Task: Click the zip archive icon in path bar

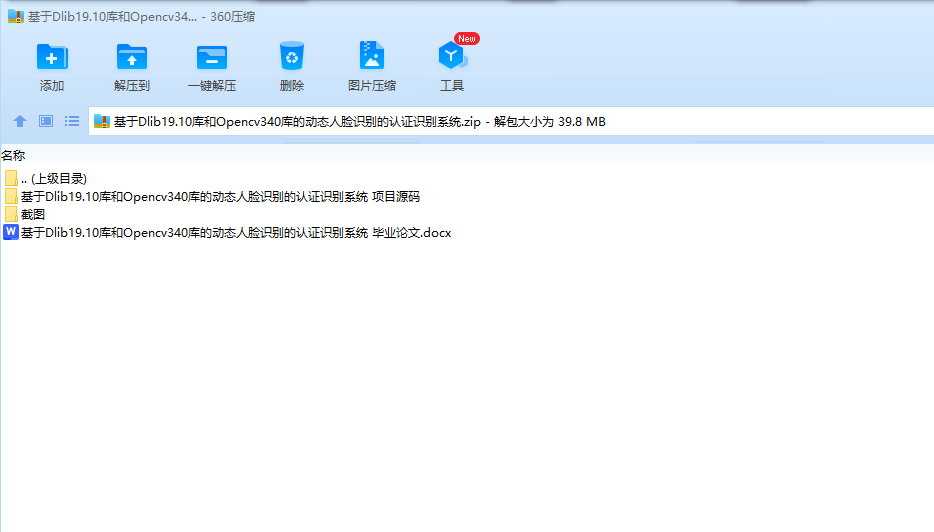Action: tap(102, 122)
